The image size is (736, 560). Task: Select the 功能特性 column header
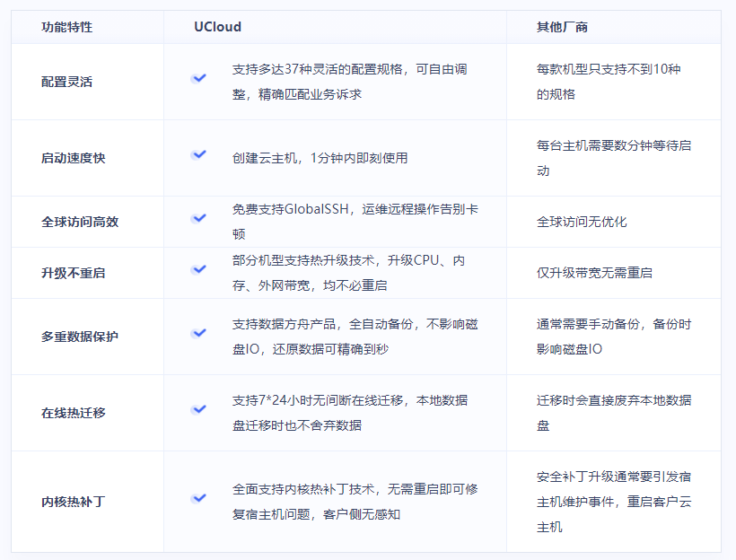point(67,27)
